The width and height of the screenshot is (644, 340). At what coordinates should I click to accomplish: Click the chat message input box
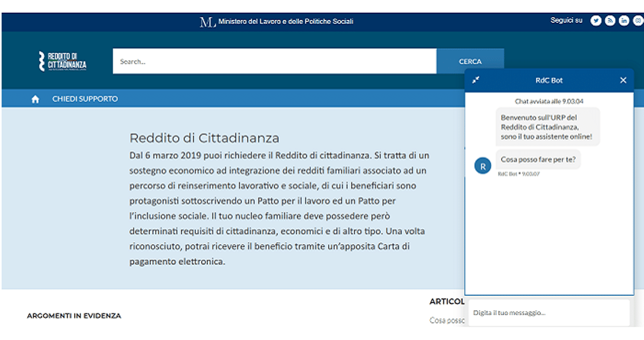(548, 313)
